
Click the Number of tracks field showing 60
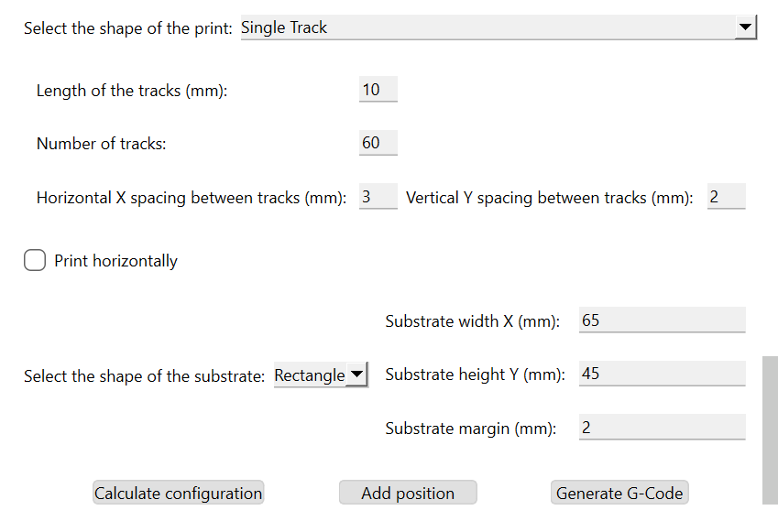coord(378,143)
